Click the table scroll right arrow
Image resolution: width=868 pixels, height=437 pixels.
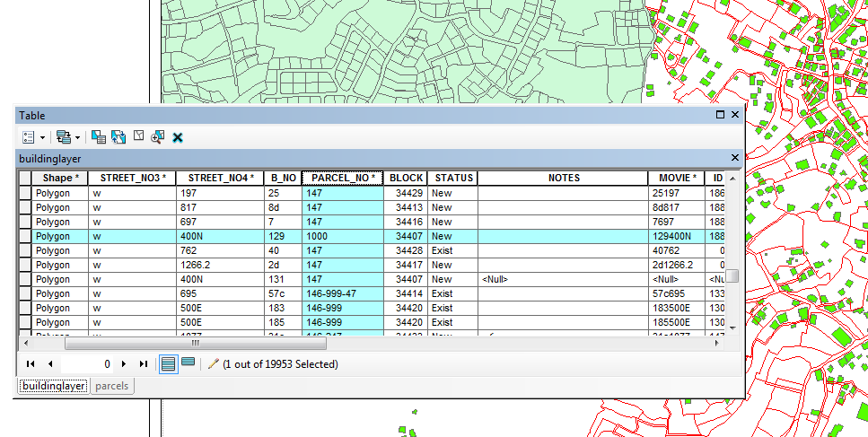coord(717,344)
